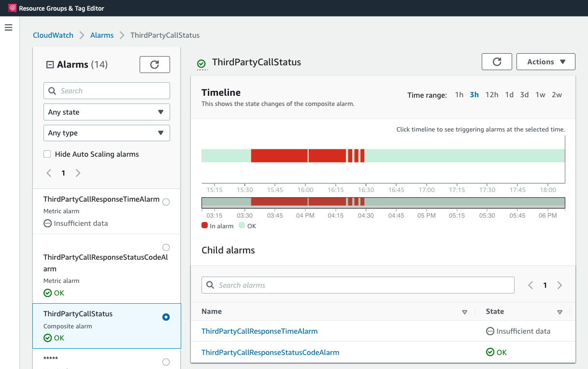The width and height of the screenshot is (588, 369).
Task: Click the Child alarms heading
Action: (228, 251)
